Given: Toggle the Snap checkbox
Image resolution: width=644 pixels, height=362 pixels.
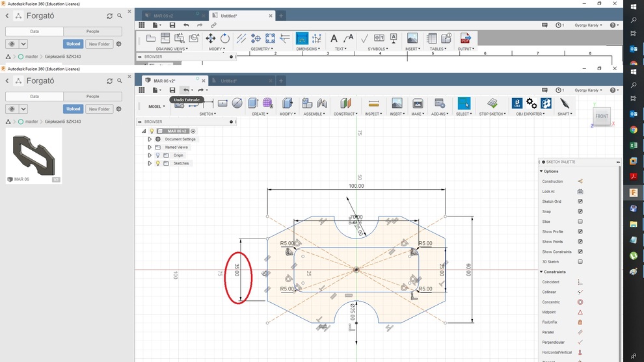Looking at the screenshot, I should tap(580, 211).
